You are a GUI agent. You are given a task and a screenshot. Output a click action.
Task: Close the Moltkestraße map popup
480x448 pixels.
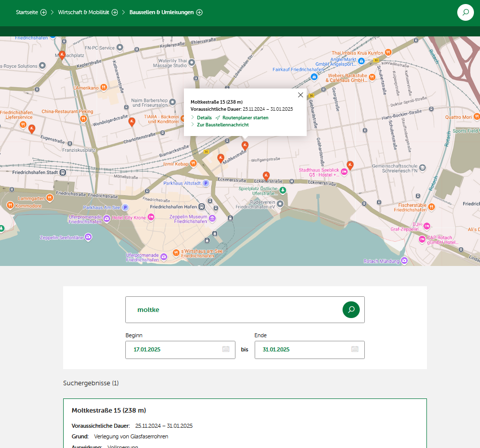pyautogui.click(x=301, y=95)
